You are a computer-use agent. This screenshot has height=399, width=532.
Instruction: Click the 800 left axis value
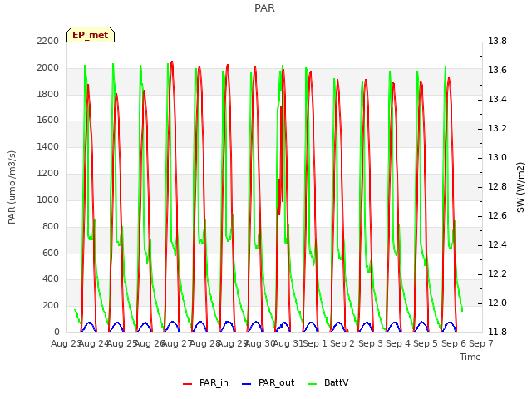[x=51, y=226]
